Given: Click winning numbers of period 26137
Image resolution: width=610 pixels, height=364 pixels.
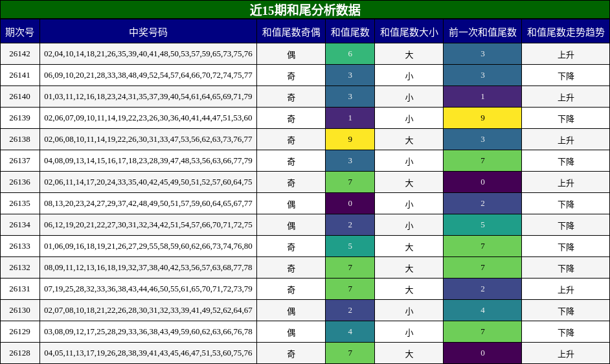Looking at the screenshot, I should (148, 161).
